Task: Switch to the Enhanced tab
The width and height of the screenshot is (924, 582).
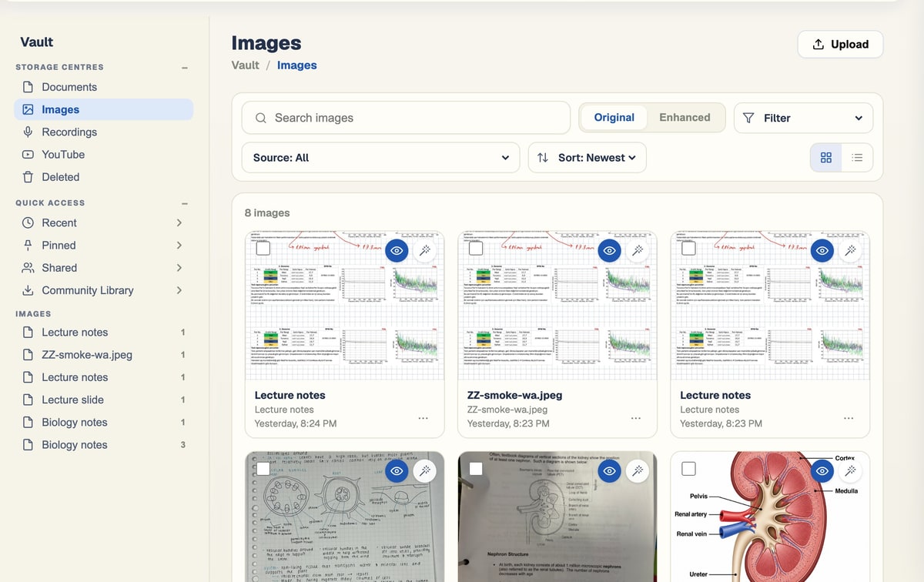Action: 685,118
